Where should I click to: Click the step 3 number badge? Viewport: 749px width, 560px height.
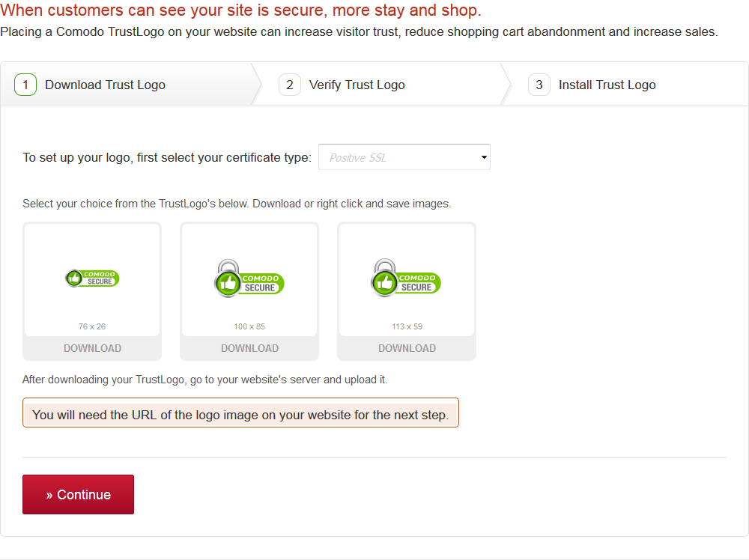coord(539,85)
